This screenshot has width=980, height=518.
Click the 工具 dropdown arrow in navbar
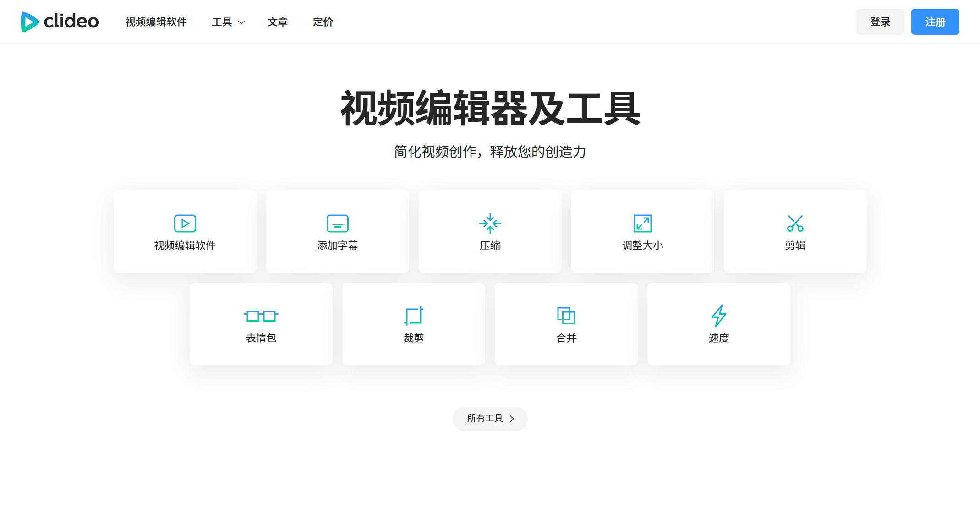(241, 22)
